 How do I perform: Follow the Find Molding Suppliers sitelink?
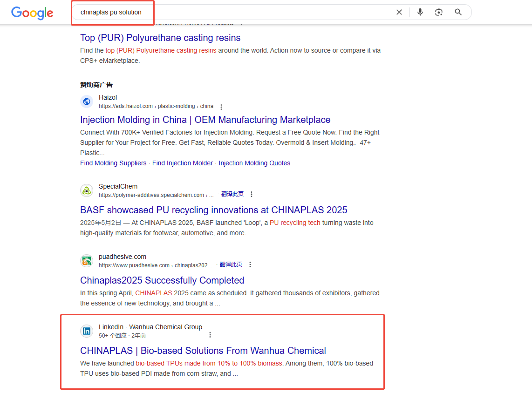[x=113, y=163]
